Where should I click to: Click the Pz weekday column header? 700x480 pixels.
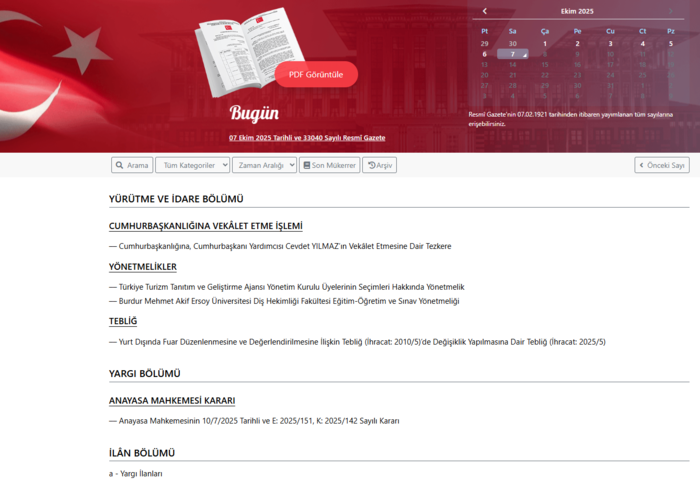[671, 31]
